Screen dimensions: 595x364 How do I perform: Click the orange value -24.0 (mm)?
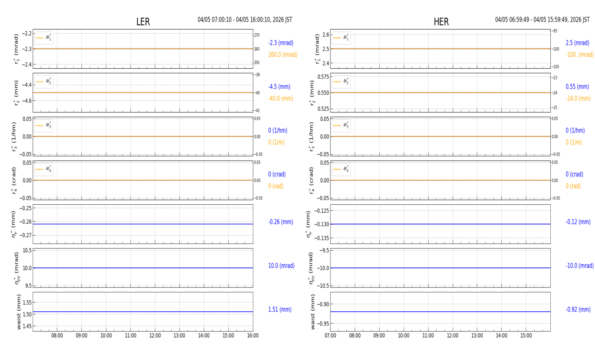click(x=578, y=99)
